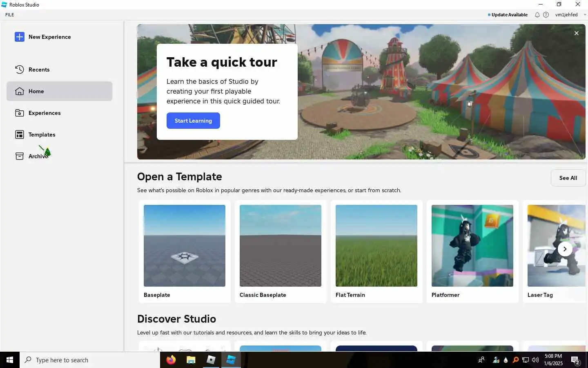Viewport: 588px width, 368px height.
Task: Click the help question mark icon
Action: pos(546,15)
